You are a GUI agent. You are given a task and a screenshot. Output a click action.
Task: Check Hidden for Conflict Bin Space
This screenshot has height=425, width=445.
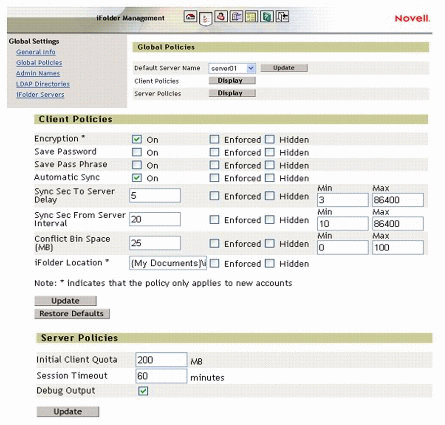tap(270, 244)
